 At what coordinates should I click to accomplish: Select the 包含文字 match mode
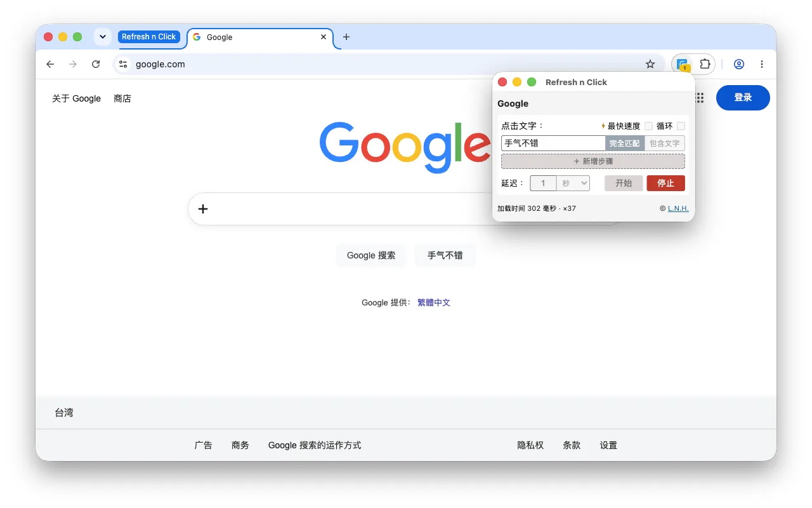pos(665,144)
